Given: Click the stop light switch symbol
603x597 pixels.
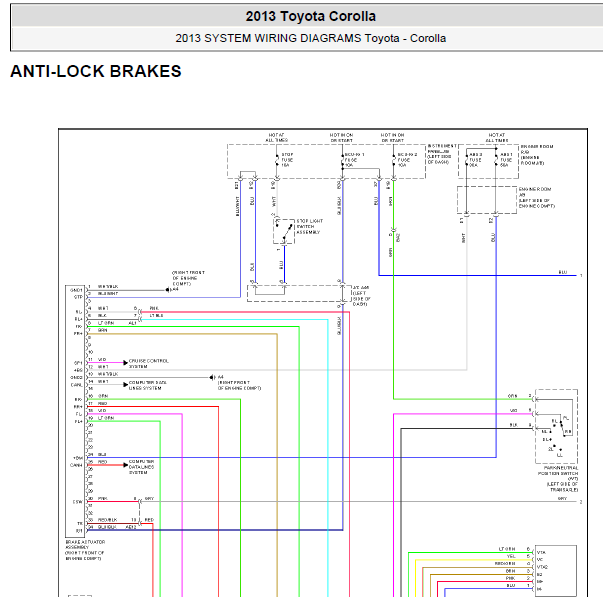Looking at the screenshot, I should click(x=284, y=231).
